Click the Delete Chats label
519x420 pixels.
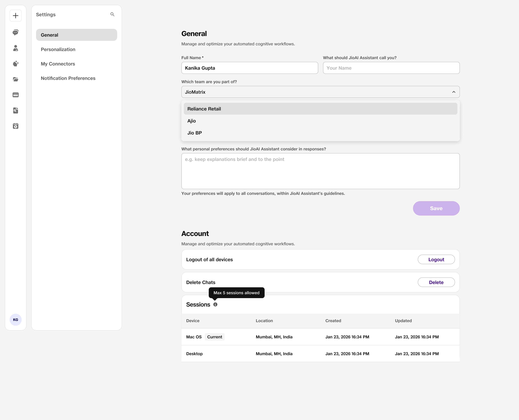click(201, 282)
